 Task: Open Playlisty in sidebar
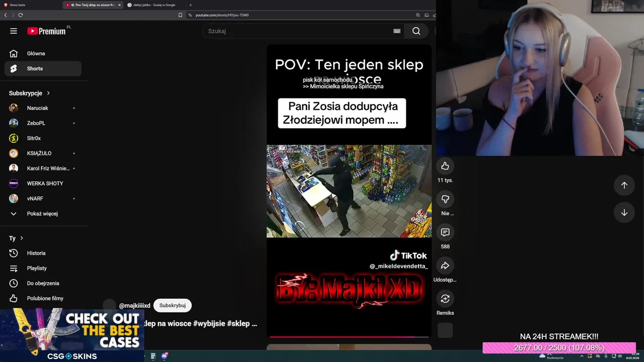click(43, 268)
